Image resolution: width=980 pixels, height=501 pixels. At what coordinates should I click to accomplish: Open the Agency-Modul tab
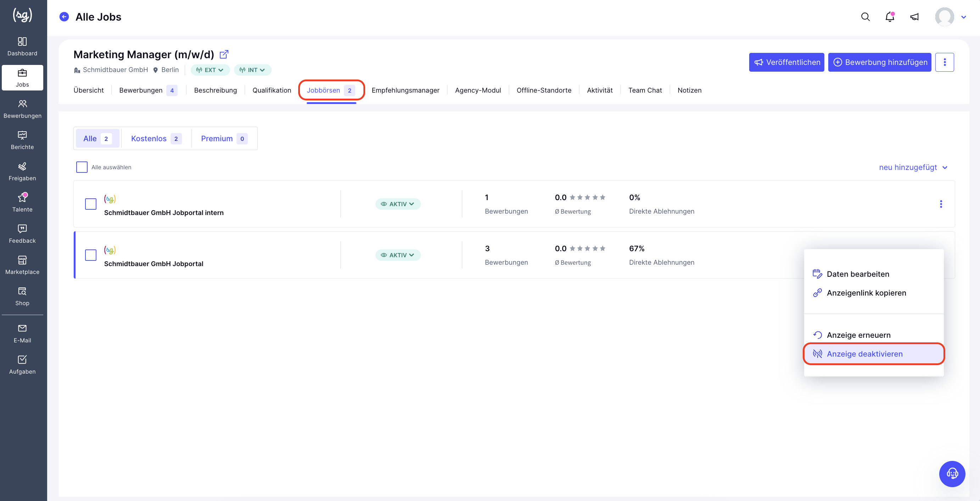coord(478,90)
